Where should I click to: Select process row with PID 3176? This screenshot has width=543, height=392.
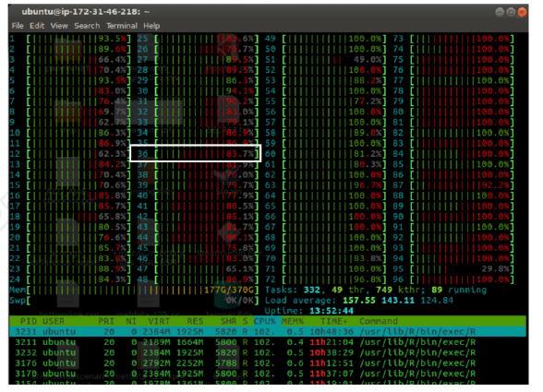tap(268, 363)
